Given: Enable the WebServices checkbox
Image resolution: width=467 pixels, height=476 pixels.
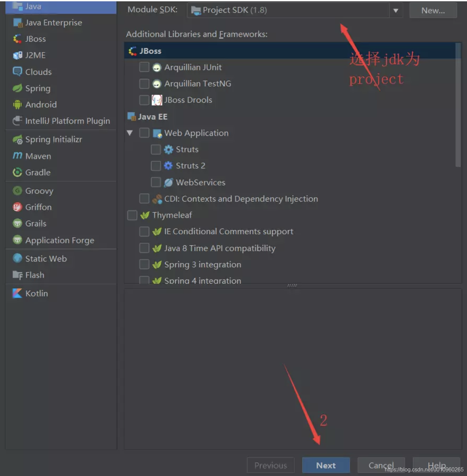Looking at the screenshot, I should (x=156, y=182).
